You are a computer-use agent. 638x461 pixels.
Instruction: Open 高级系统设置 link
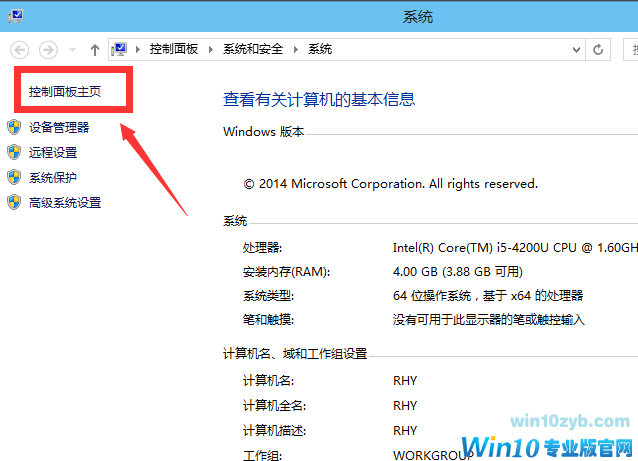coord(65,203)
